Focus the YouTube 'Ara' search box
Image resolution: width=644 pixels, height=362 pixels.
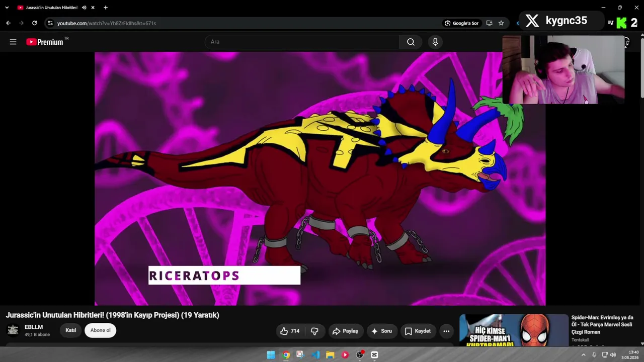tap(302, 42)
